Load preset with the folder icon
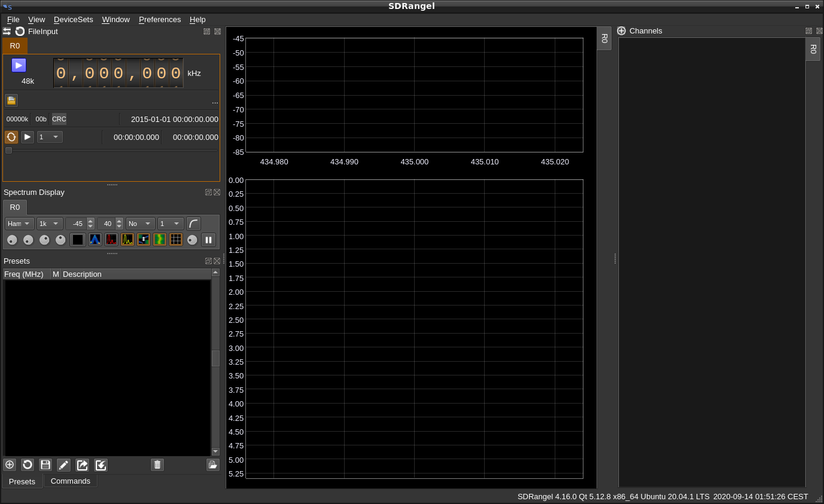 pos(213,465)
